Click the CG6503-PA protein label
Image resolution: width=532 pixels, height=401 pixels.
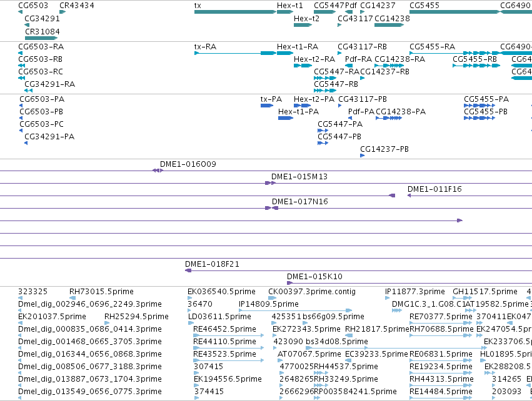pyautogui.click(x=42, y=99)
